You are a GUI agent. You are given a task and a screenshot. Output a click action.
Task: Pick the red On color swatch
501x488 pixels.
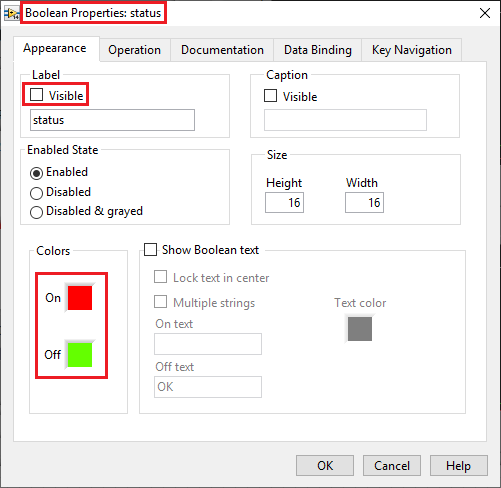point(80,298)
